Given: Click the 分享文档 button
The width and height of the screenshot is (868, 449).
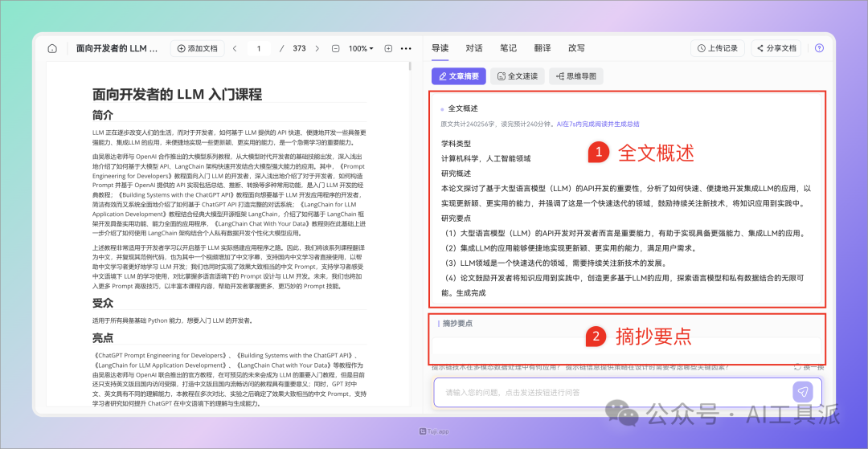Looking at the screenshot, I should coord(776,48).
